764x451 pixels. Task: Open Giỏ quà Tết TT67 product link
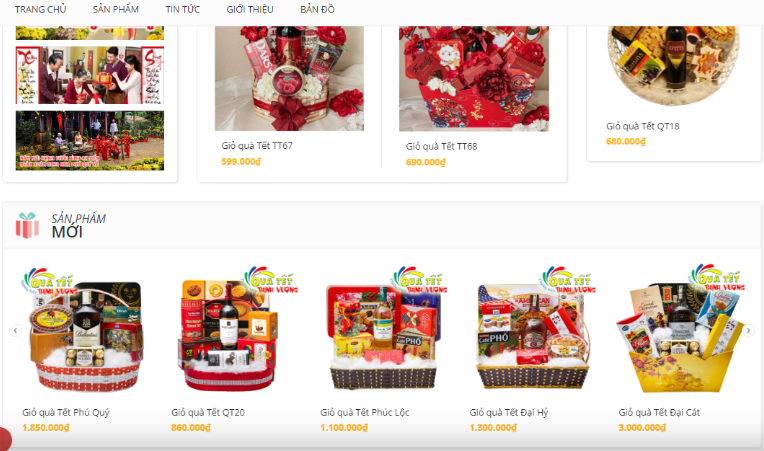click(257, 146)
